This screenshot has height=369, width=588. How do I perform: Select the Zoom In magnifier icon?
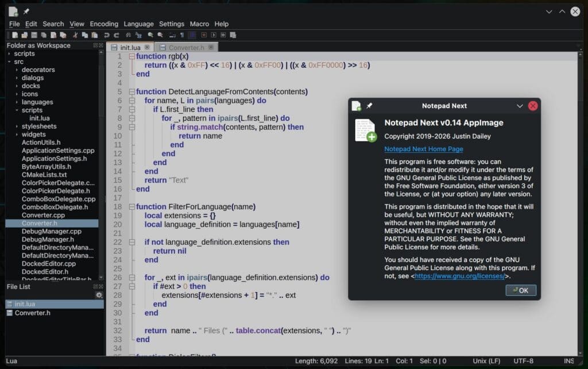(x=150, y=36)
